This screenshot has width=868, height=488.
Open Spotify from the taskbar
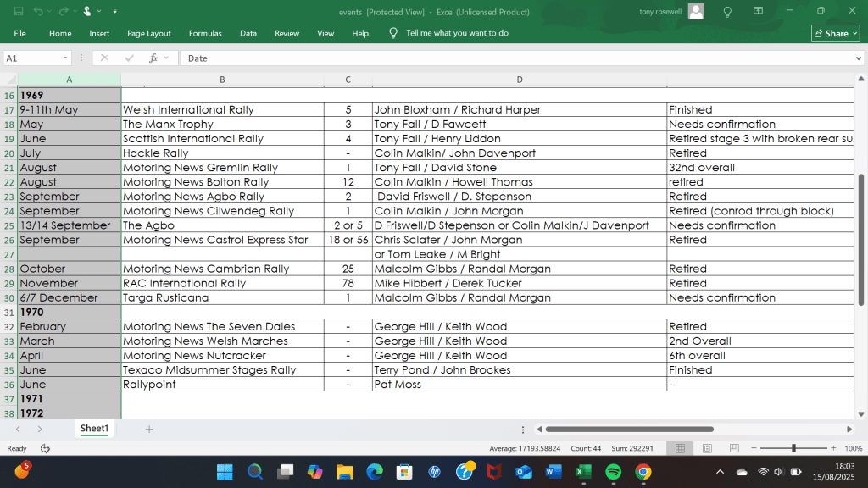(x=613, y=472)
